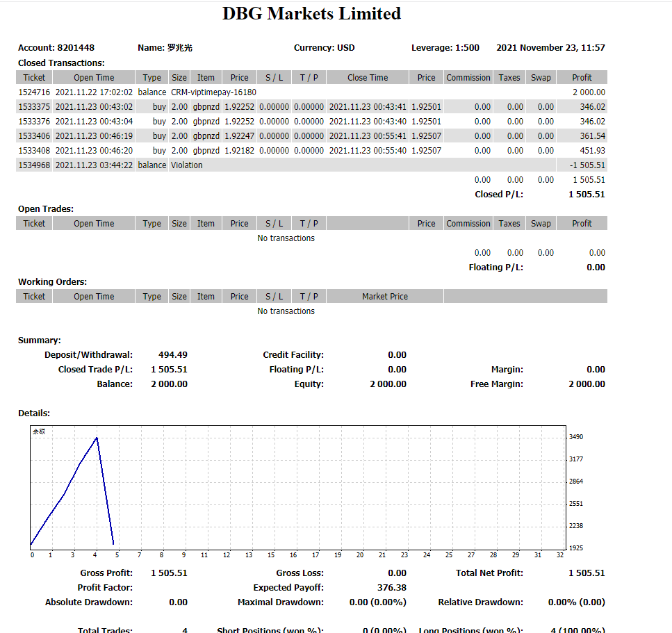Click open time 2021.11.23 00:46:20 cell
672x633 pixels.
click(94, 151)
